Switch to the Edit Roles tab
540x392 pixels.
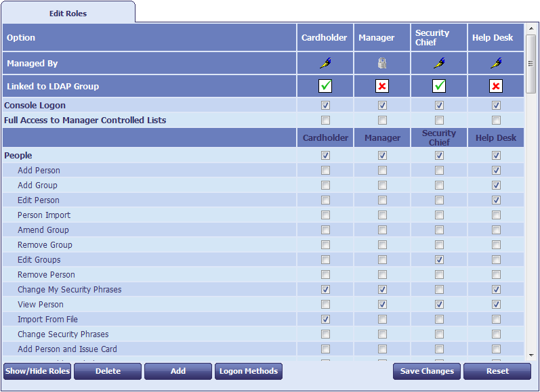68,13
